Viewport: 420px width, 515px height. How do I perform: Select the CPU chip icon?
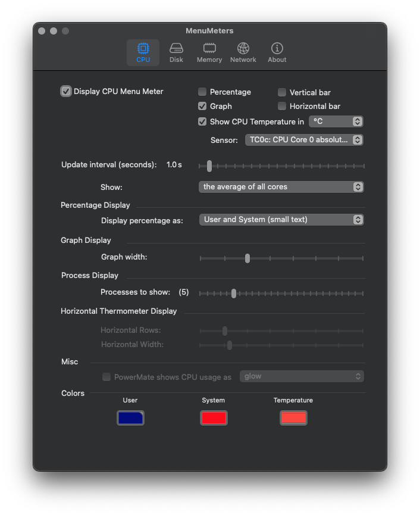(x=143, y=49)
